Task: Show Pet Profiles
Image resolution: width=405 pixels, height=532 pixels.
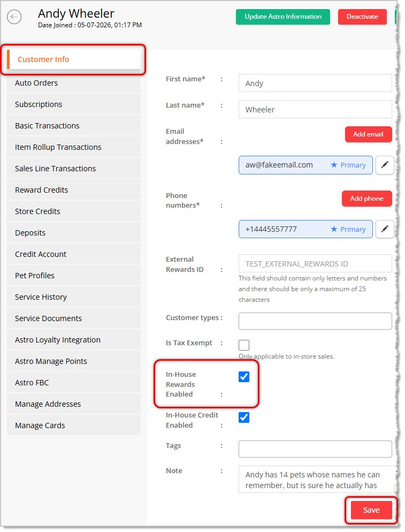Action: (x=74, y=276)
